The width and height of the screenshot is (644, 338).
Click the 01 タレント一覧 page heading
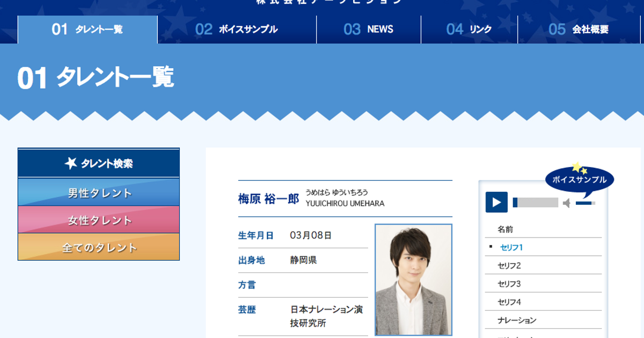(x=96, y=78)
